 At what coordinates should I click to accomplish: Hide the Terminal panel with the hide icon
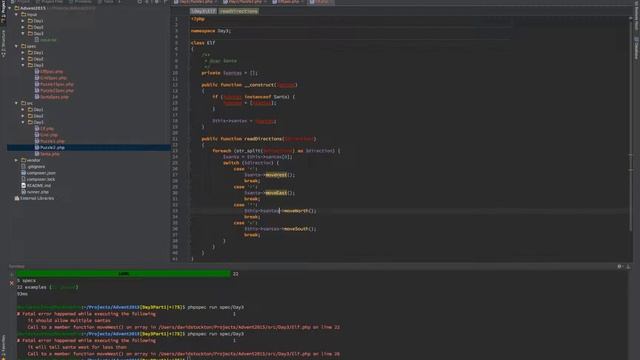pos(628,267)
